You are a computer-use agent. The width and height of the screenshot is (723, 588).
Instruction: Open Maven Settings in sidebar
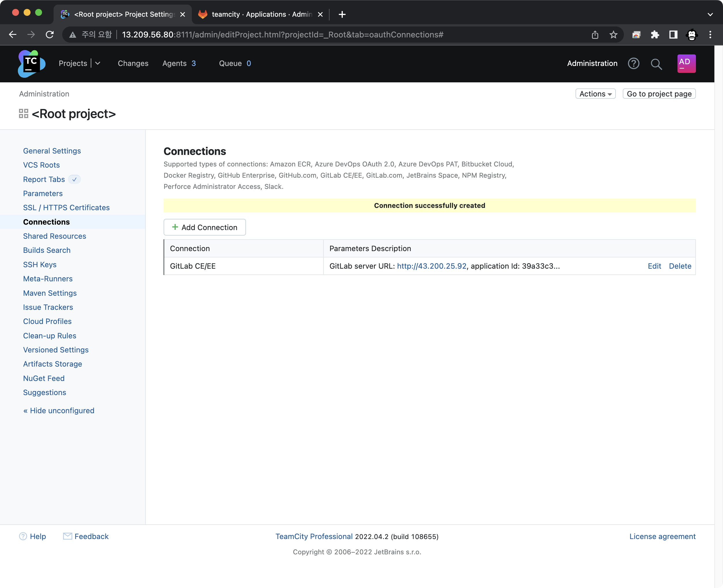pos(50,293)
